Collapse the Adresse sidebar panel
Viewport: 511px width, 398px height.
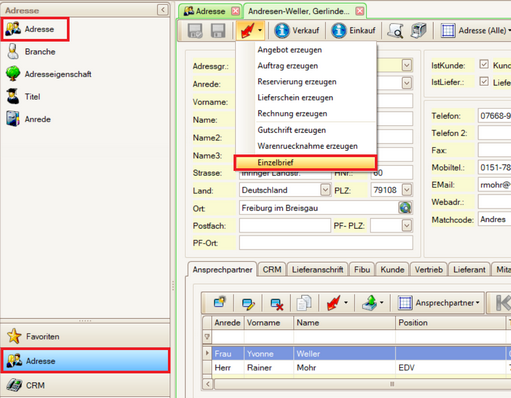pyautogui.click(x=163, y=10)
